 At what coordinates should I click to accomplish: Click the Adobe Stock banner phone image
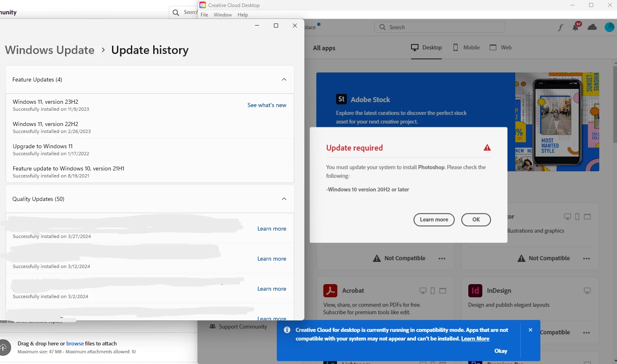(x=557, y=122)
